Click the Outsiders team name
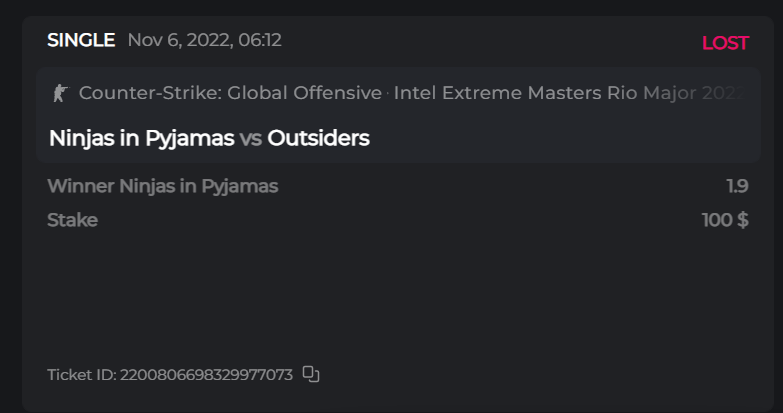The height and width of the screenshot is (413, 783). pyautogui.click(x=318, y=138)
